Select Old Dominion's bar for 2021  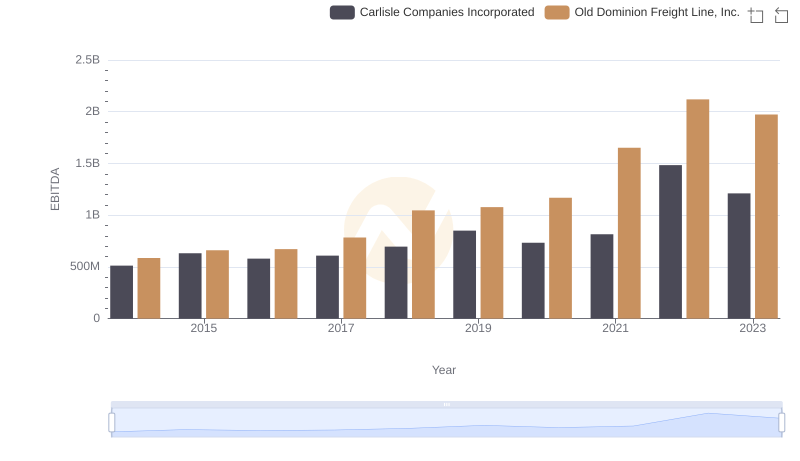[x=629, y=234]
